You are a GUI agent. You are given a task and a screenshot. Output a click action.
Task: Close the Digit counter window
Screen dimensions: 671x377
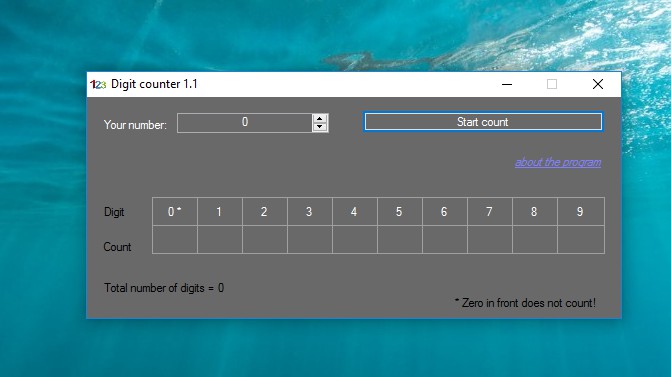(x=598, y=84)
